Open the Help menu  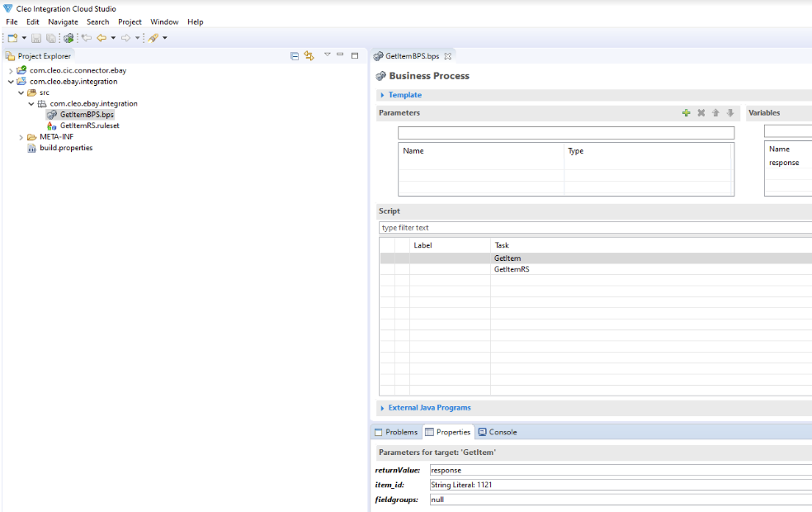coord(196,21)
